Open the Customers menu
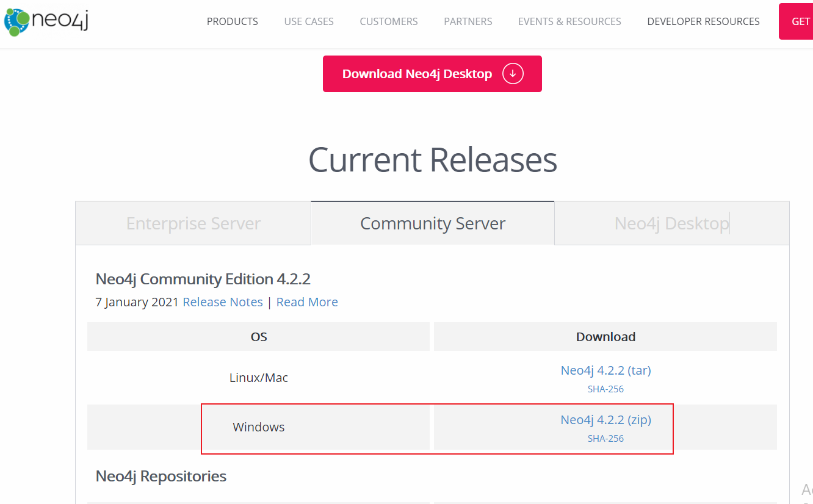The height and width of the screenshot is (504, 813). click(x=389, y=21)
